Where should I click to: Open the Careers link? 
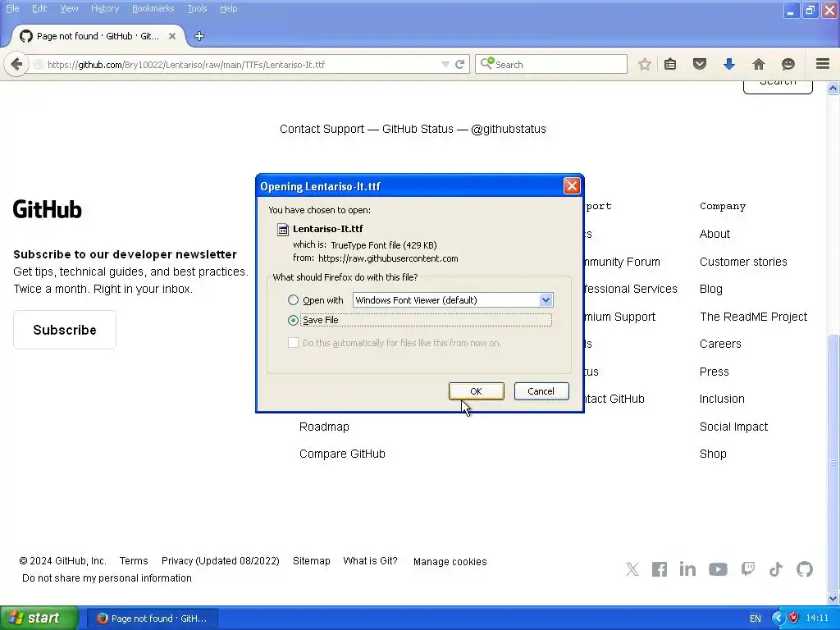point(720,344)
